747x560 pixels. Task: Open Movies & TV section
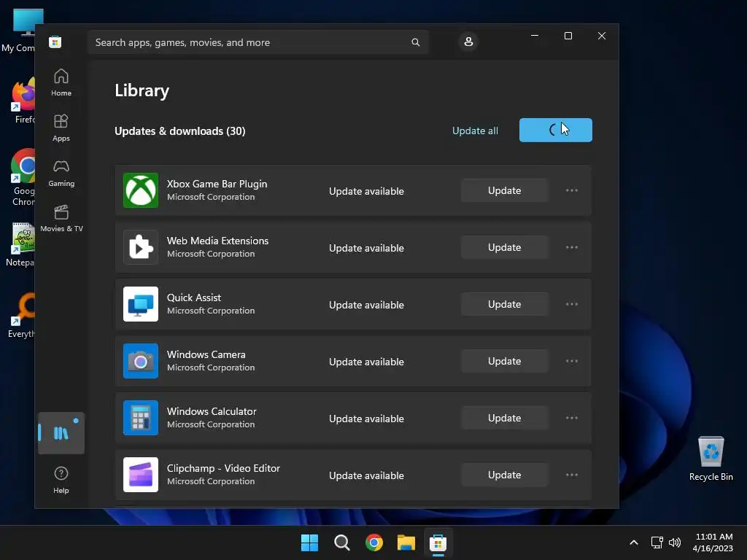pyautogui.click(x=61, y=218)
